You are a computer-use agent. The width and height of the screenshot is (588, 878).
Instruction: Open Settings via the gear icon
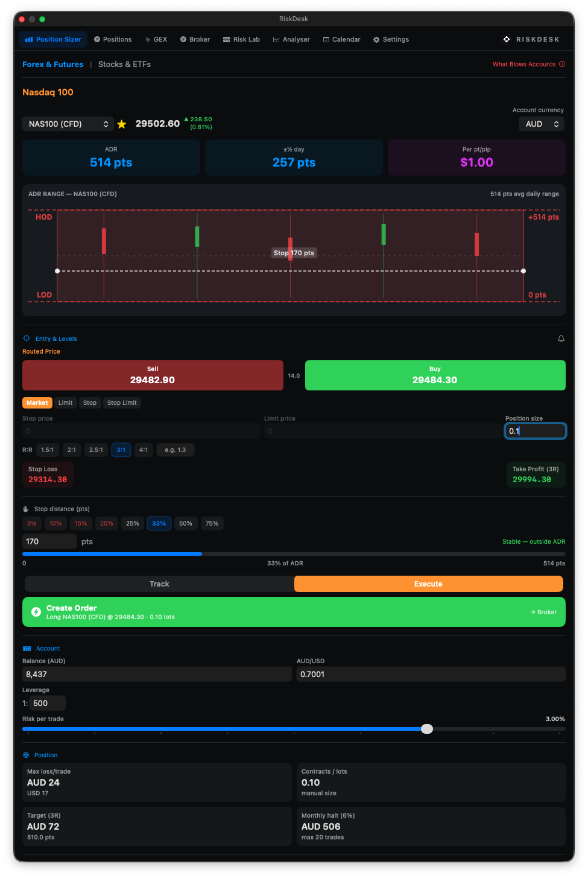(x=376, y=40)
